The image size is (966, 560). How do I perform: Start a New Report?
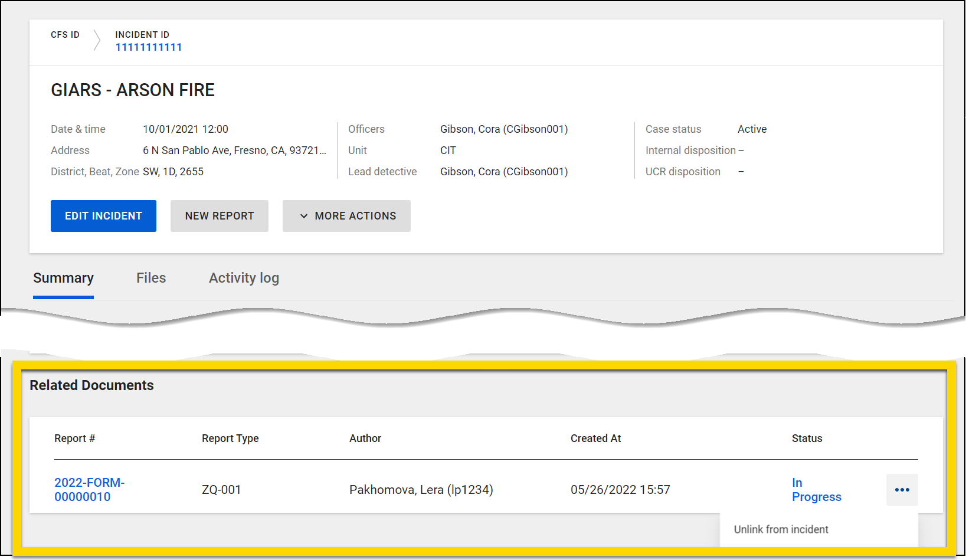219,216
